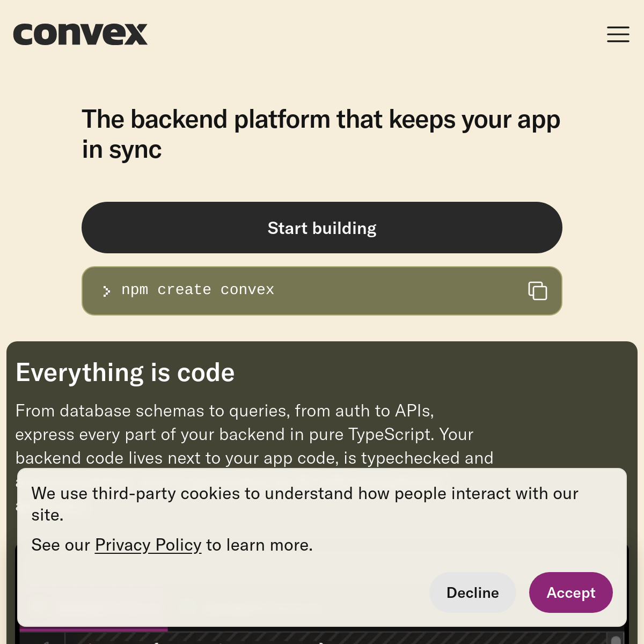The image size is (644, 644).
Task: Dismiss the cookie banner with Accept
Action: click(x=570, y=592)
